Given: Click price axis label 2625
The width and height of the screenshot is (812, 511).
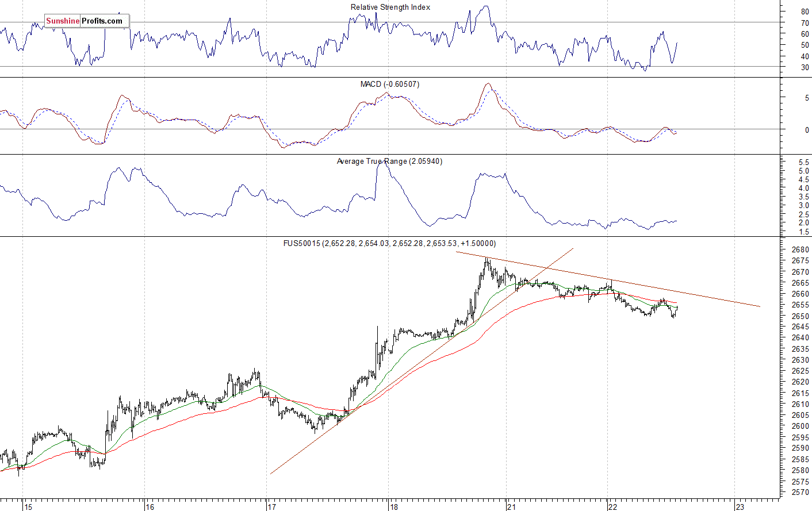Looking at the screenshot, I should 800,371.
